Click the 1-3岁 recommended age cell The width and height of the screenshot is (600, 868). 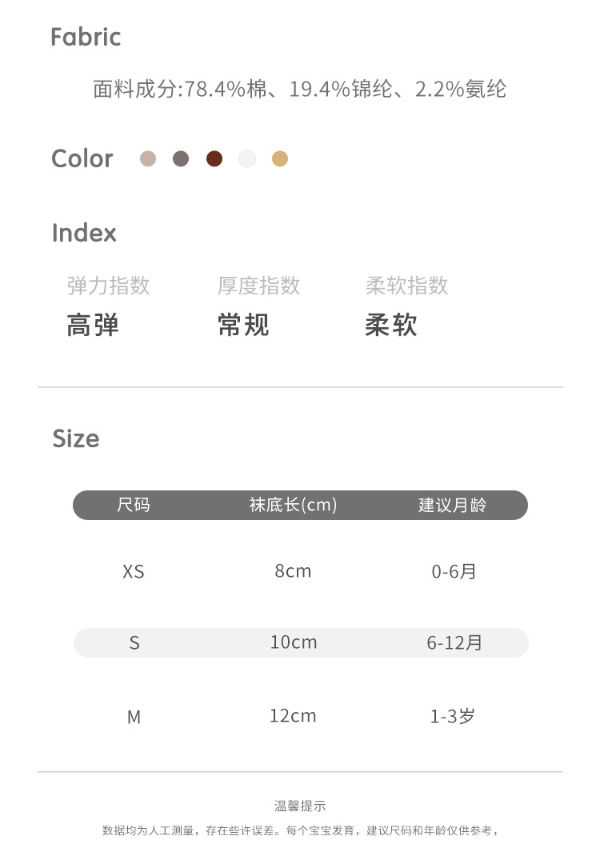click(x=453, y=716)
